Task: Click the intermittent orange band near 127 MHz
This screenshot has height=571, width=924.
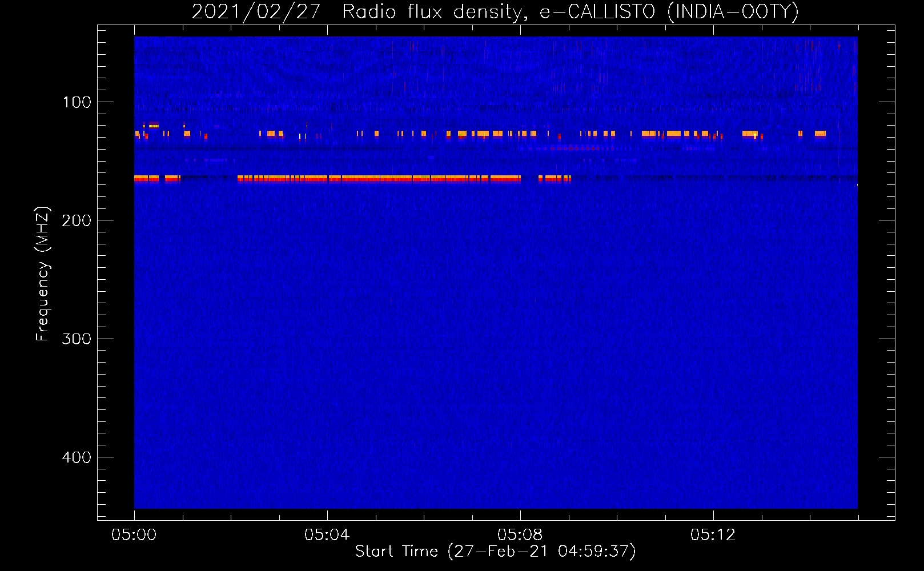Action: pyautogui.click(x=480, y=134)
